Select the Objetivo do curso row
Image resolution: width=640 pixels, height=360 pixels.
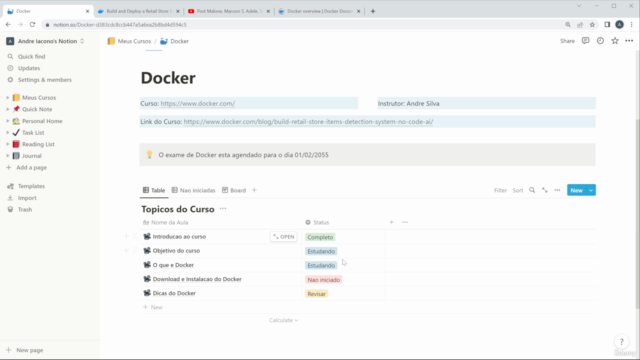pyautogui.click(x=176, y=251)
